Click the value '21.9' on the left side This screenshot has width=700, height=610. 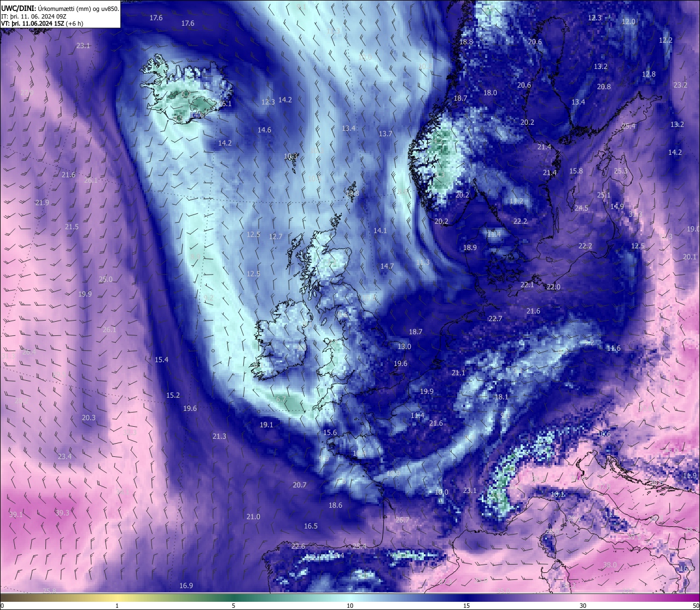click(x=42, y=203)
